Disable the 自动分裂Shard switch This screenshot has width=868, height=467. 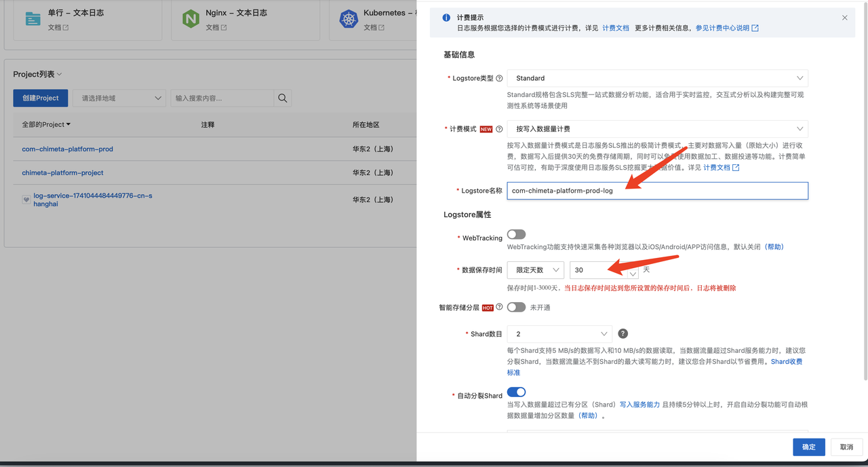pos(516,392)
